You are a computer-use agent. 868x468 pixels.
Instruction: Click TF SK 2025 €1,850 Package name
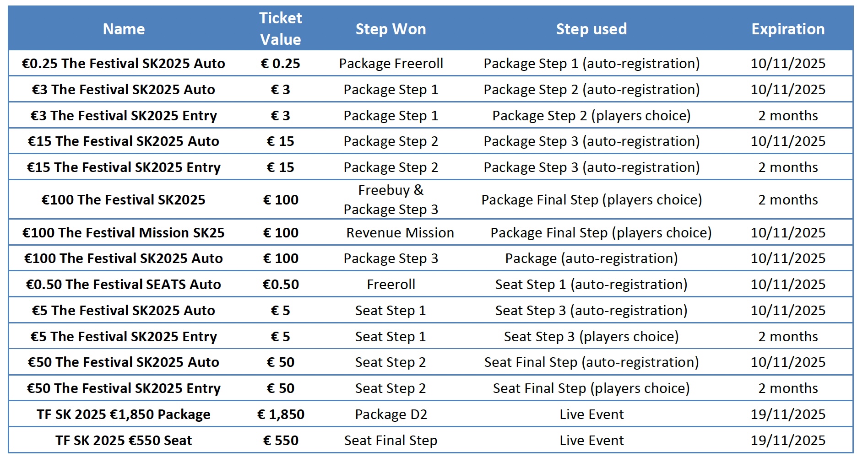click(x=124, y=414)
